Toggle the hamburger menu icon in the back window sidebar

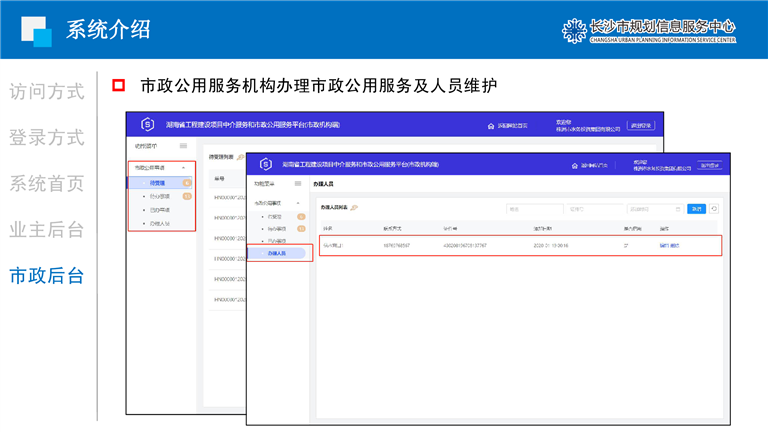(183, 146)
